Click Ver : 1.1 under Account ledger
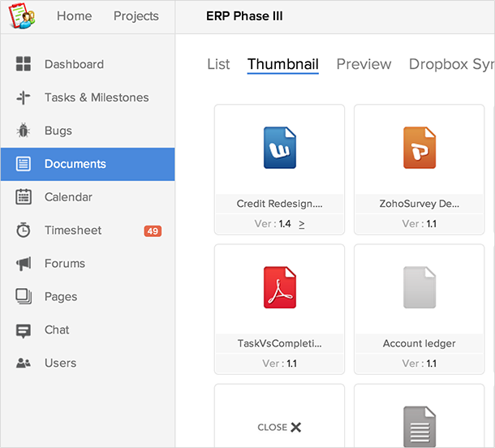The width and height of the screenshot is (495, 448). point(420,364)
